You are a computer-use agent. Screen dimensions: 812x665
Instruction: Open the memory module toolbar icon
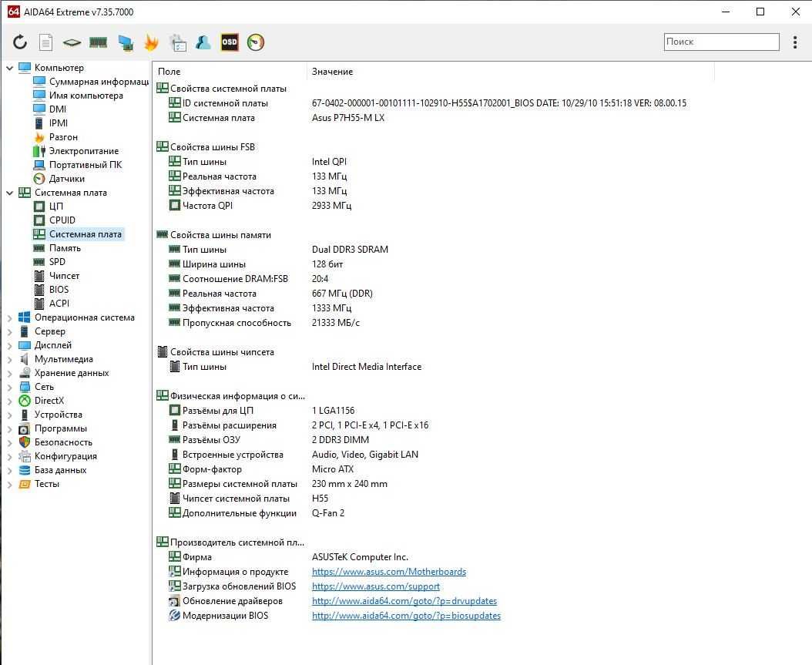[x=99, y=42]
